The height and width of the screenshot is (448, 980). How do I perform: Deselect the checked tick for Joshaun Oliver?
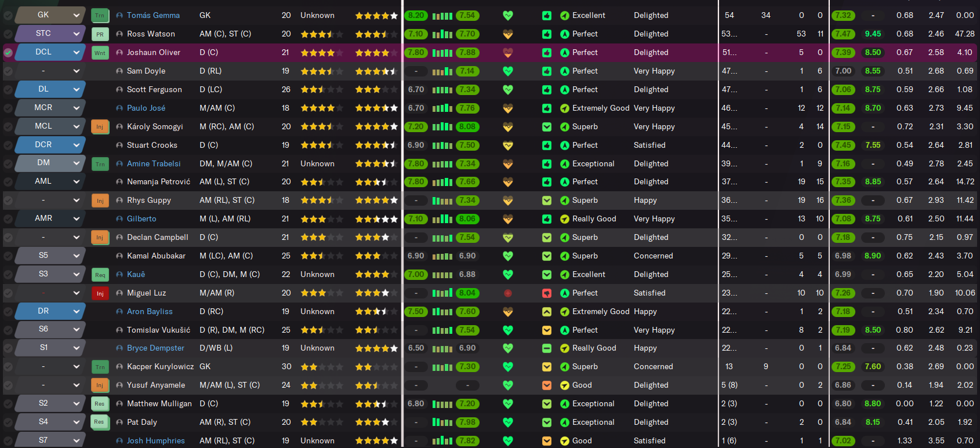coord(8,53)
